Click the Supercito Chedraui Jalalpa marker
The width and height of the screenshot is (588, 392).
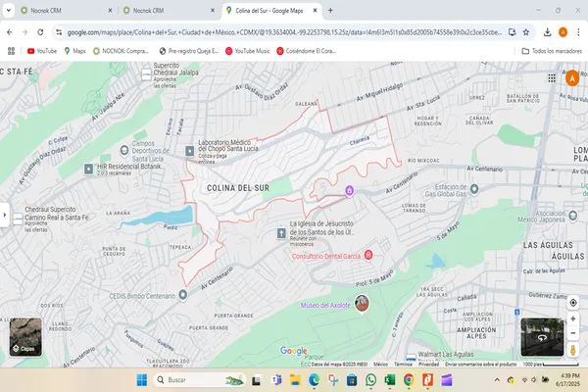coord(146,74)
